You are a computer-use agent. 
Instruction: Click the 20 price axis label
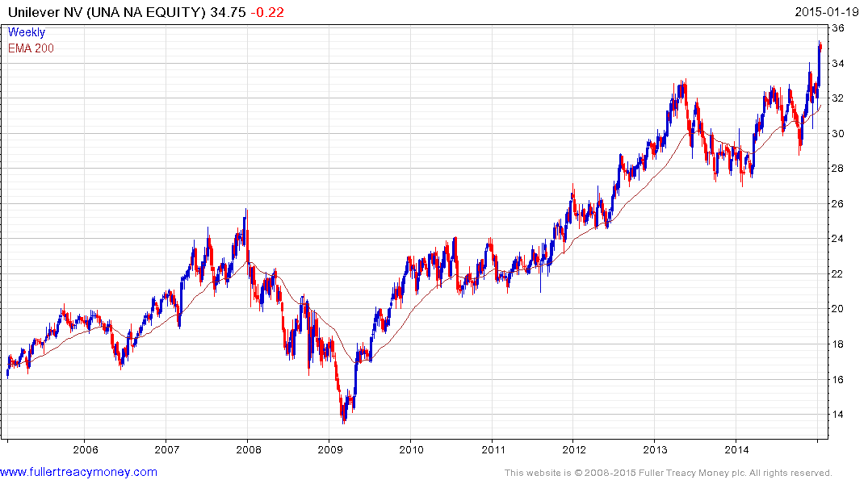tap(838, 309)
